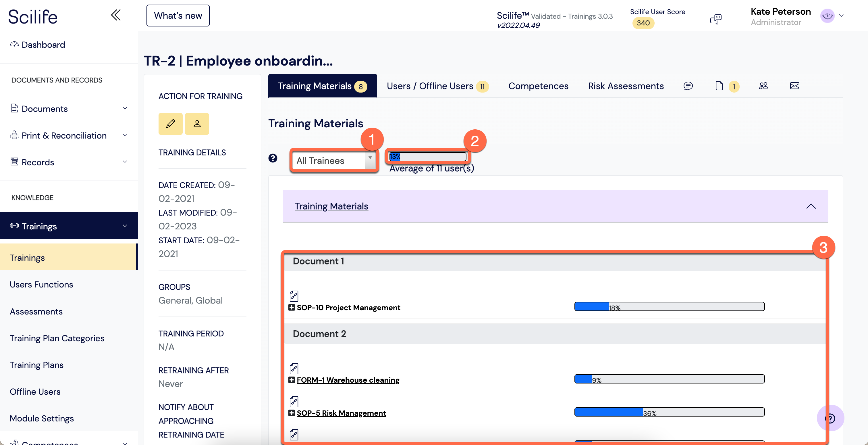Open Offline Users menu item
The height and width of the screenshot is (445, 868).
pyautogui.click(x=35, y=392)
